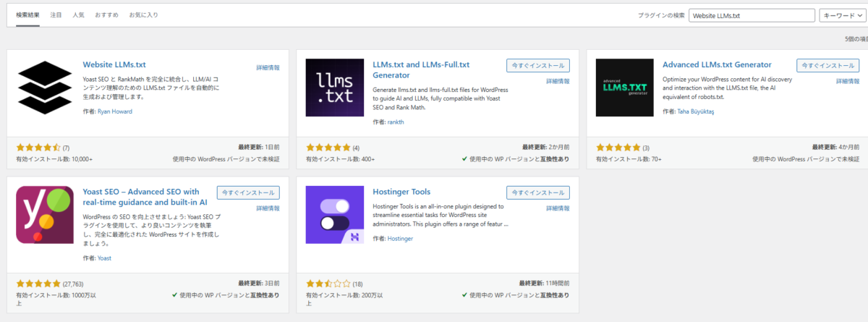Open the 人気 tab

(x=78, y=14)
